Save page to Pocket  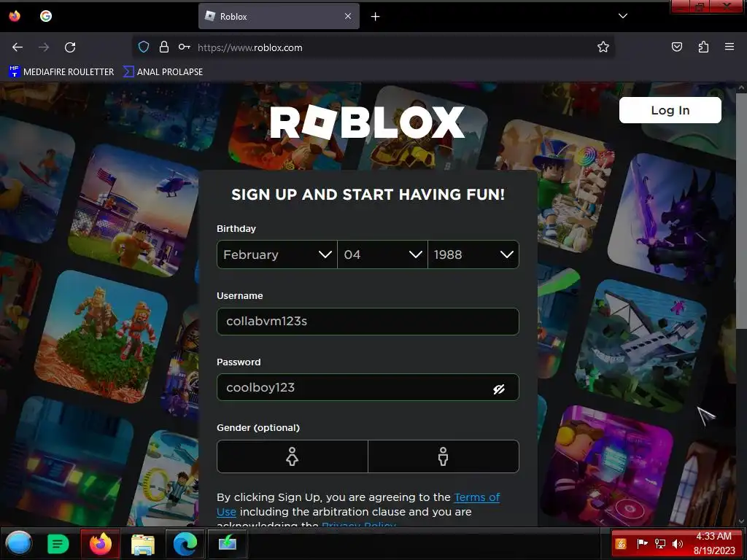point(676,47)
